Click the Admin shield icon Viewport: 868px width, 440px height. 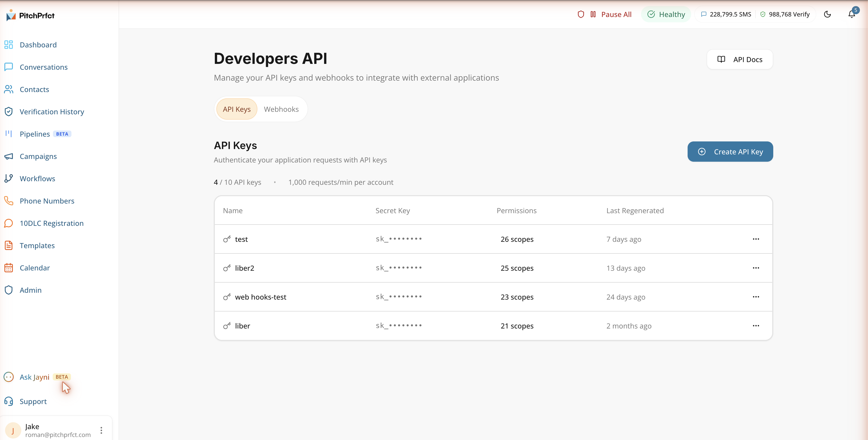pyautogui.click(x=9, y=290)
